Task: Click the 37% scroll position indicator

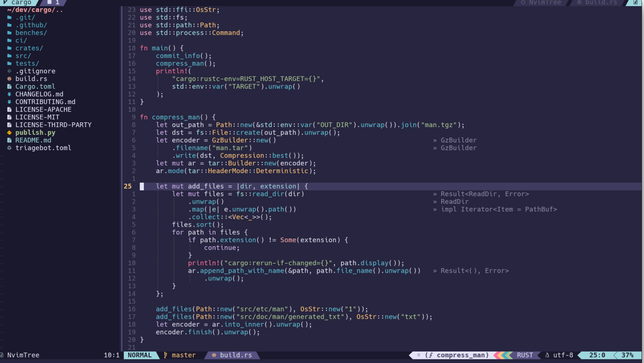Action: pyautogui.click(x=628, y=355)
